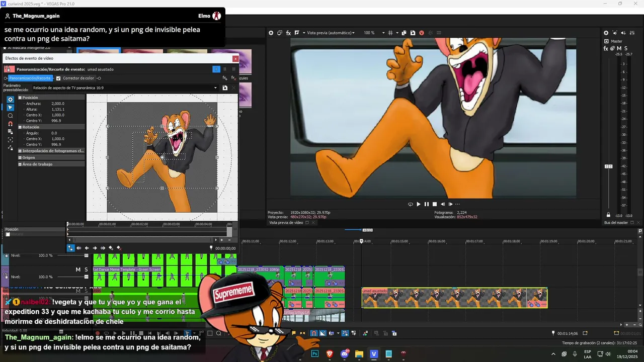Open the preset dropdown arrow in Pan/Crop
Viewport: 644px width, 362px height.
pyautogui.click(x=215, y=87)
